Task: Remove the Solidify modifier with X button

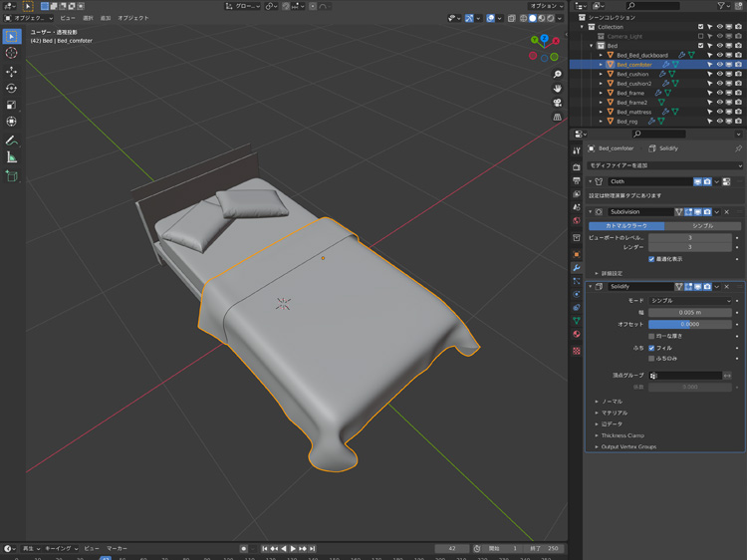Action: (727, 286)
